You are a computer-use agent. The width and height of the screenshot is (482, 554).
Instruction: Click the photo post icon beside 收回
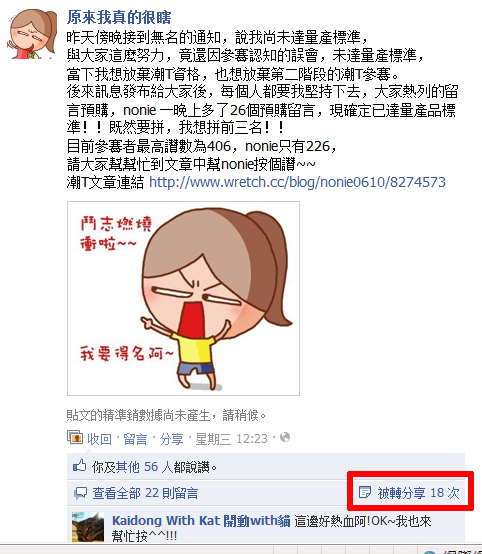75,438
